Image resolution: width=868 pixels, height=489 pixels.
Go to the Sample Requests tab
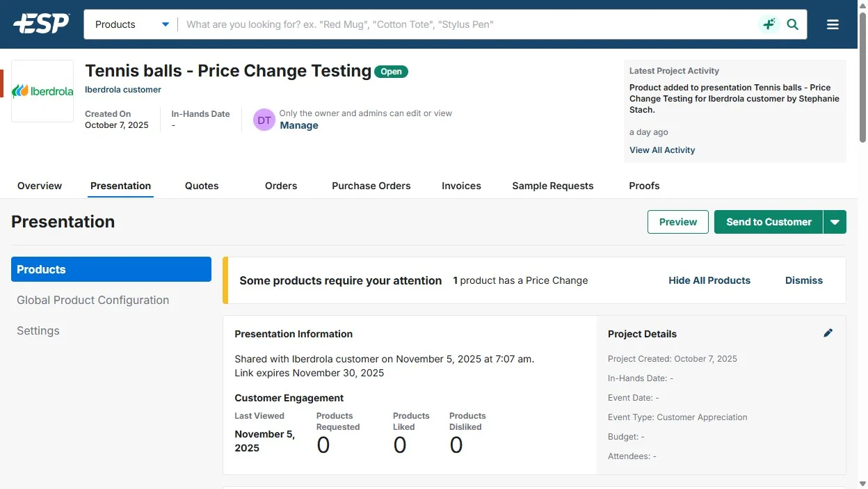[x=552, y=186]
